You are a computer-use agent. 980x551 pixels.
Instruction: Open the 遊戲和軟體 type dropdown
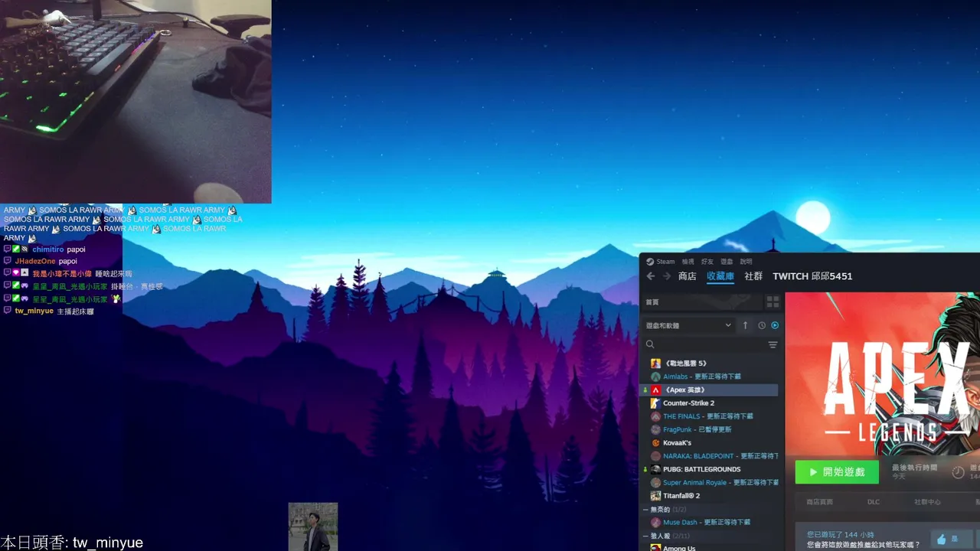coord(689,325)
